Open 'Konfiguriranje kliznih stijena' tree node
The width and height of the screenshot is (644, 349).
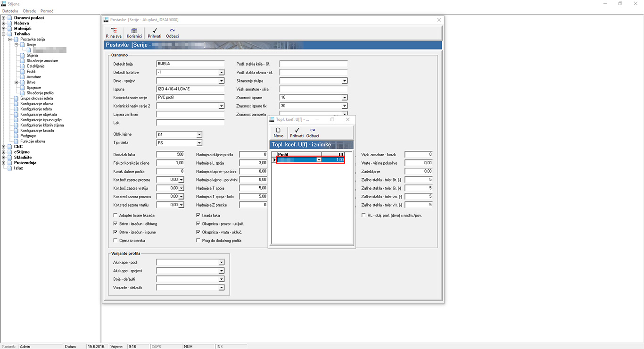[x=42, y=125]
